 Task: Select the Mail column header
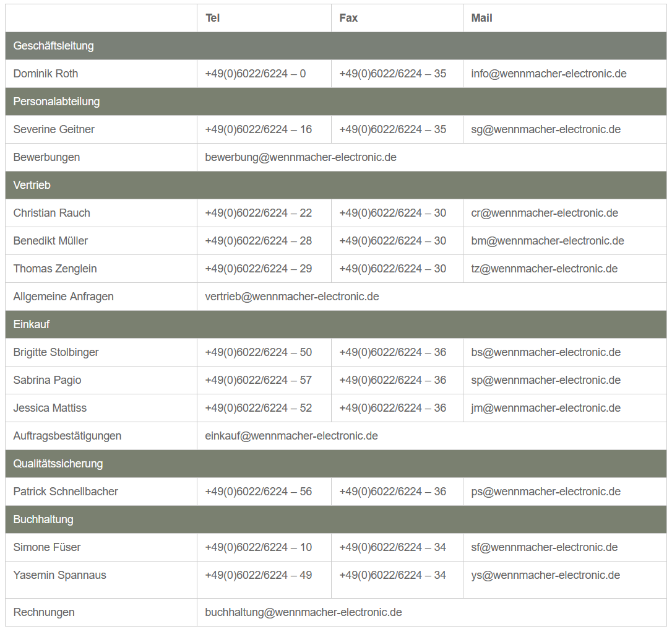(x=481, y=18)
